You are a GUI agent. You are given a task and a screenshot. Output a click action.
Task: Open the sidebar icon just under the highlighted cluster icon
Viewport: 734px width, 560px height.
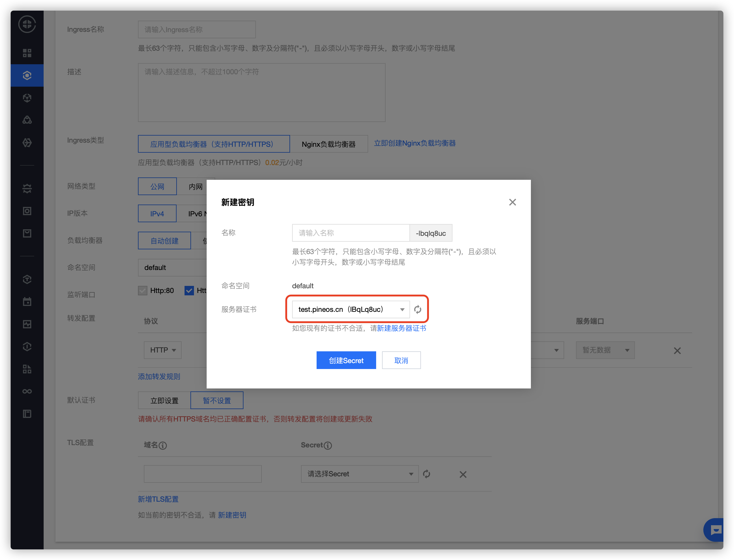pos(27,98)
